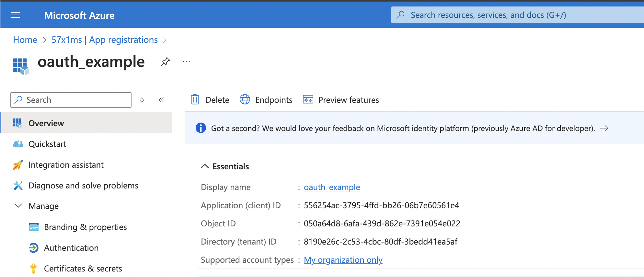Select the Directory (tenant) ID value
The width and height of the screenshot is (644, 277).
381,242
